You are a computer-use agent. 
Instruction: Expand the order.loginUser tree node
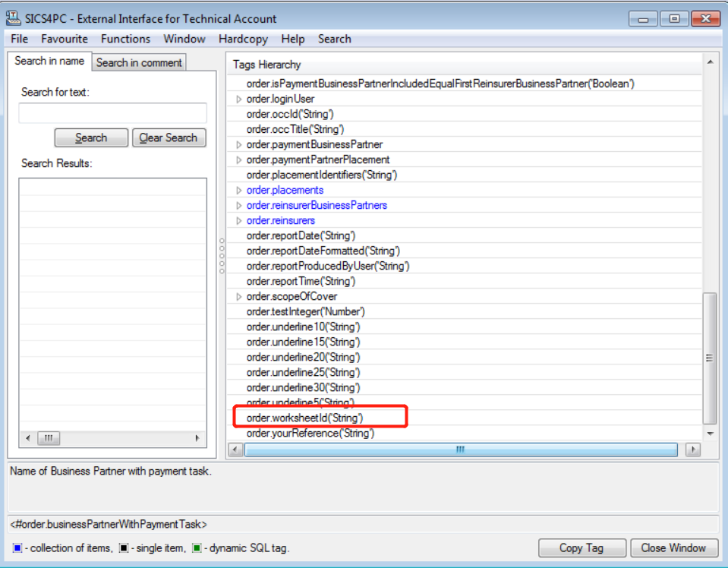point(238,99)
